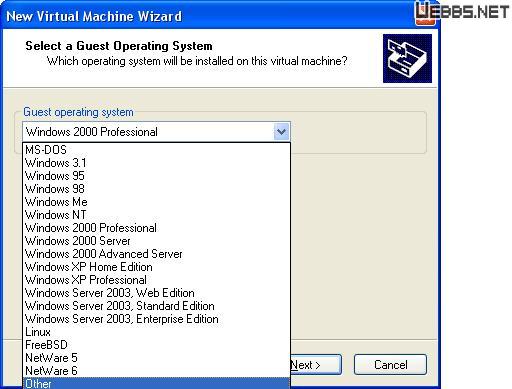This screenshot has height=389, width=512.
Task: Select Windows 98 entry
Action: tap(157, 189)
